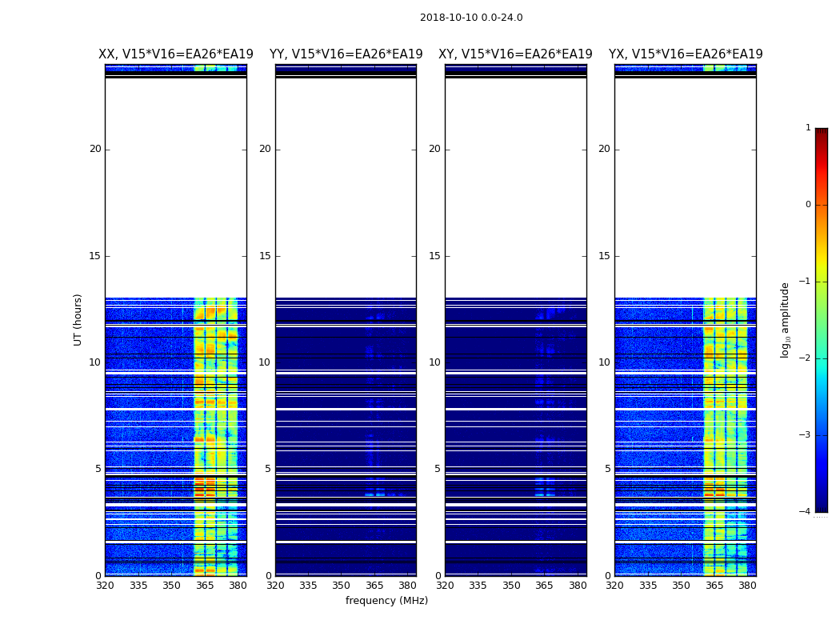
Task: Click the figure title "2018-10-10 0.0-24.0"
Action: pyautogui.click(x=471, y=18)
